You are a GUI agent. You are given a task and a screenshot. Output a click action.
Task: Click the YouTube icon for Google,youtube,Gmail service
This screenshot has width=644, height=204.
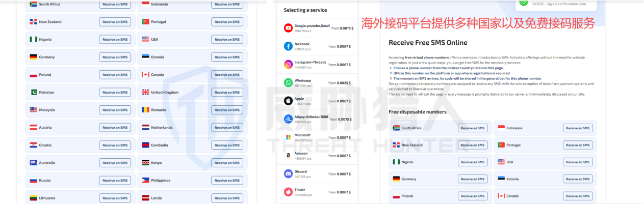(x=288, y=28)
